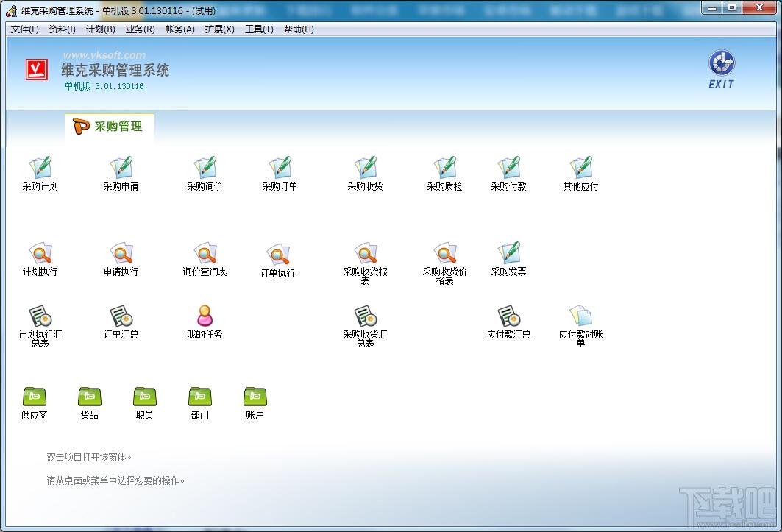
Task: Open the 采购付款 icon
Action: point(508,169)
